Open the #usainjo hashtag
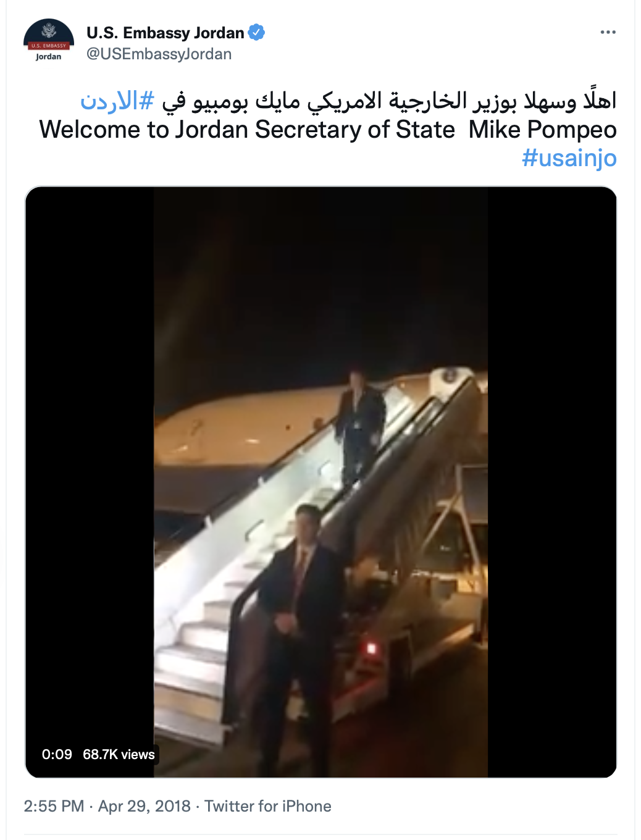Screen dimensions: 641x840 click(x=569, y=158)
